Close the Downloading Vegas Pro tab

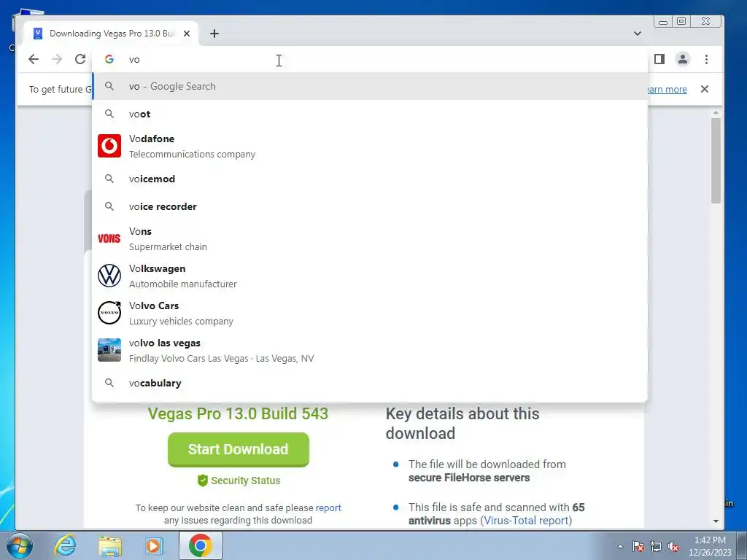click(x=187, y=34)
